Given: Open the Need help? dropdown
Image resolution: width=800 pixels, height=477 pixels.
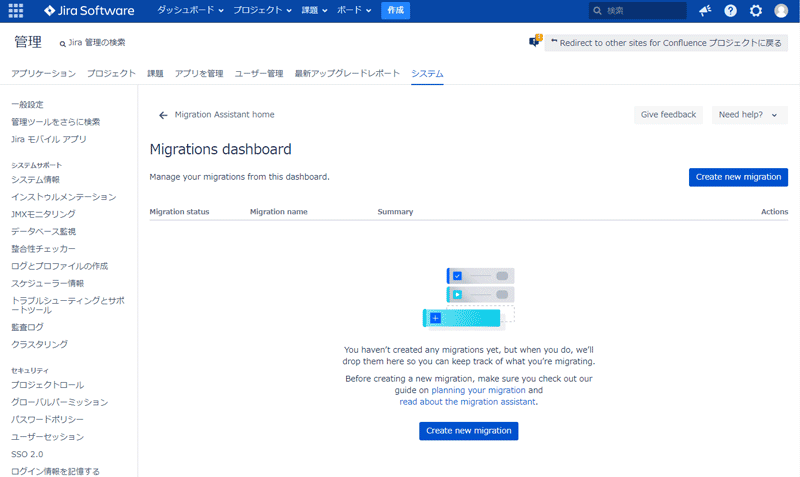Looking at the screenshot, I should coord(750,115).
